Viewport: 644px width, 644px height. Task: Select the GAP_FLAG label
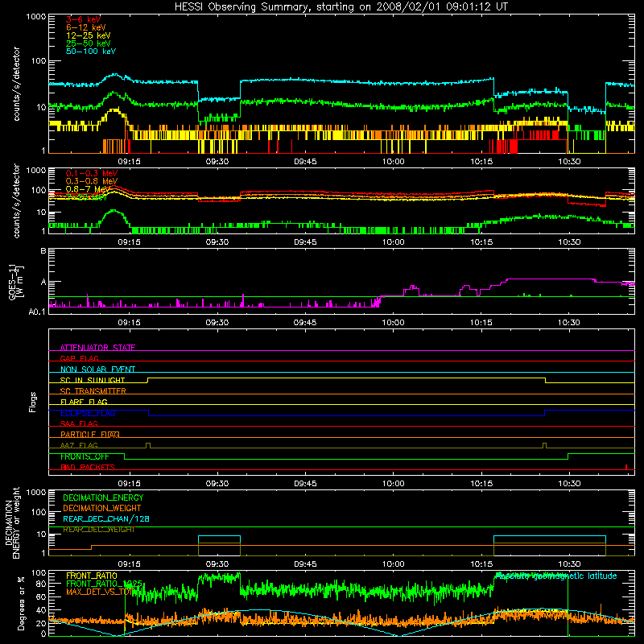(79, 358)
